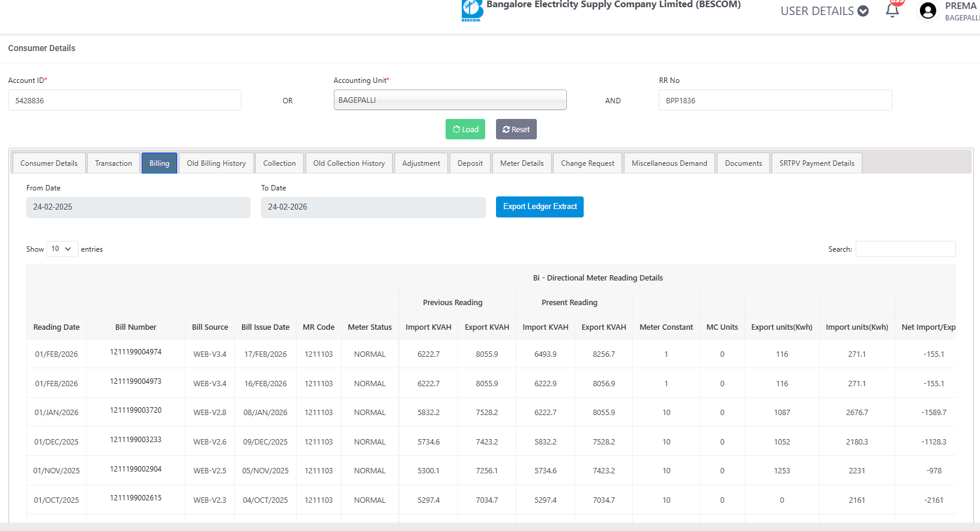Sort table by Reading Date column header
Viewport: 980px width, 531px height.
56,327
